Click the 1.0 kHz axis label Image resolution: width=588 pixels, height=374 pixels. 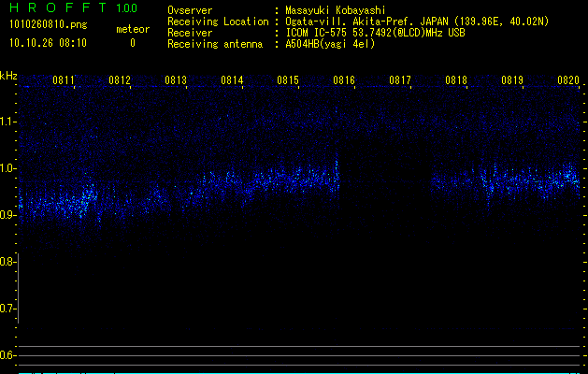click(7, 168)
